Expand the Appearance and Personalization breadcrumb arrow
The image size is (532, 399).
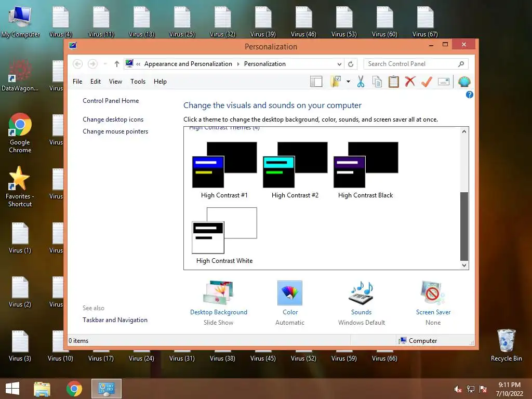(x=238, y=64)
